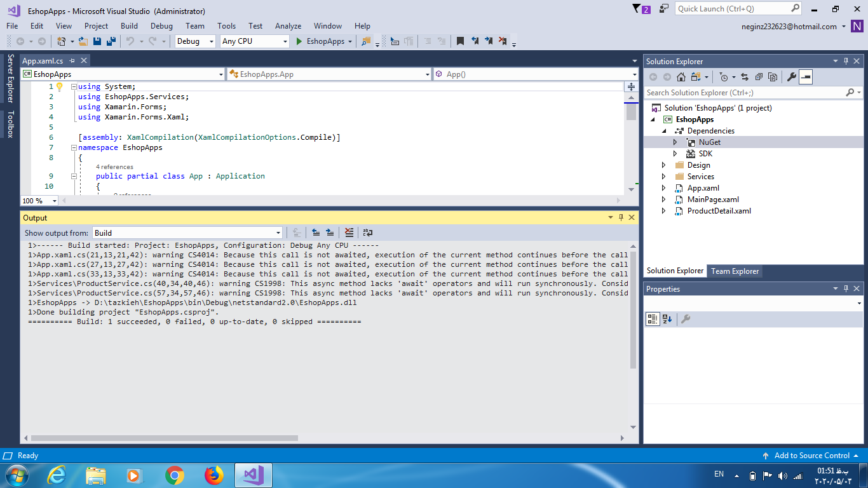
Task: Launch Google Chrome from the taskbar
Action: pos(174,475)
